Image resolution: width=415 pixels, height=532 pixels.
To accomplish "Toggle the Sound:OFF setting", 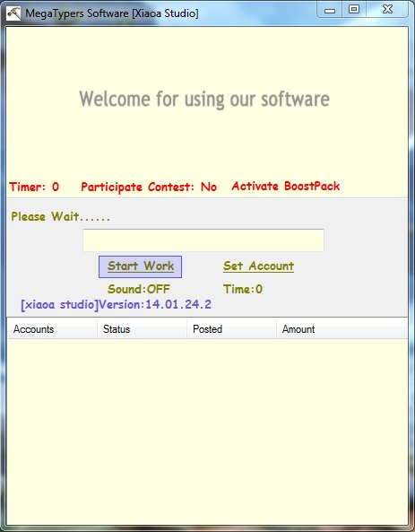I will [139, 289].
